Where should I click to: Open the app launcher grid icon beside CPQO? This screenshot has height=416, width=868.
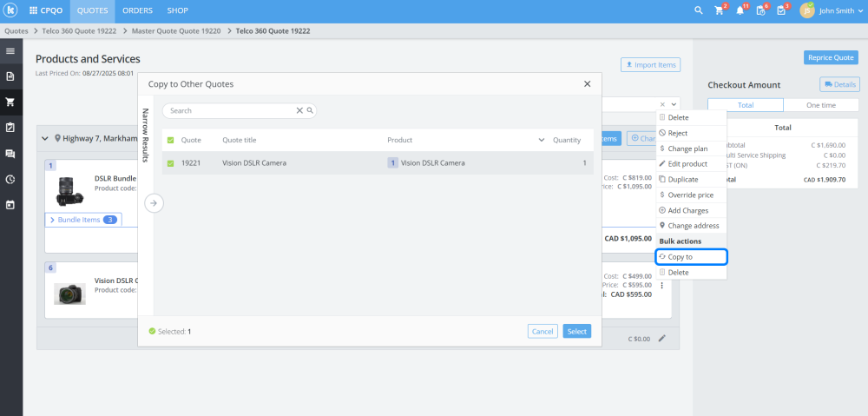33,10
